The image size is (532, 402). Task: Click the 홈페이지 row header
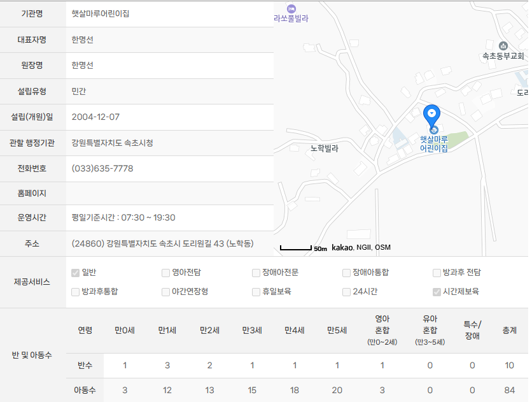tap(33, 193)
